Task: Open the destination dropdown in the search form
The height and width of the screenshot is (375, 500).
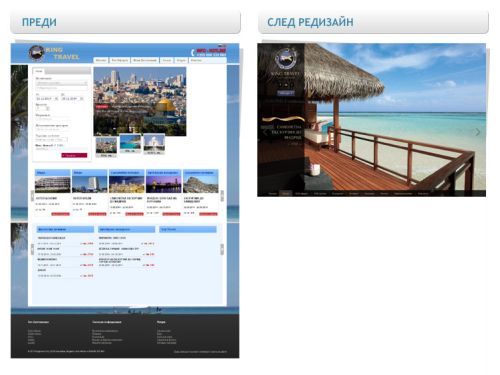Action: pos(61,83)
